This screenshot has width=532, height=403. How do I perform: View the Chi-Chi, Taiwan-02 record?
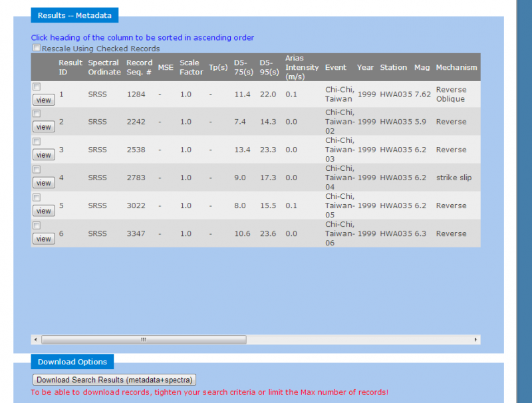pos(44,127)
